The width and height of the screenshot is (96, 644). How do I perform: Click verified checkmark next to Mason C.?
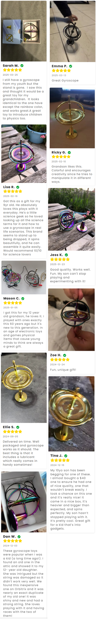click(23, 299)
